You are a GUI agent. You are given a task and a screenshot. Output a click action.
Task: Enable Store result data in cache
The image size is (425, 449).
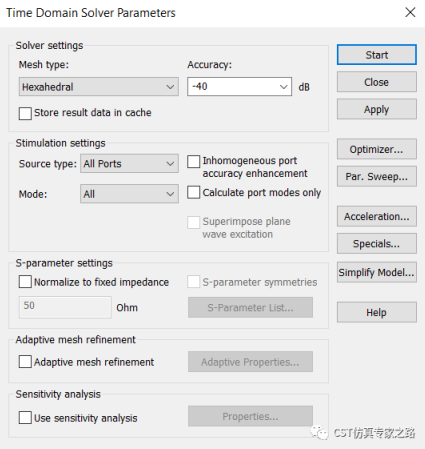coord(25,113)
